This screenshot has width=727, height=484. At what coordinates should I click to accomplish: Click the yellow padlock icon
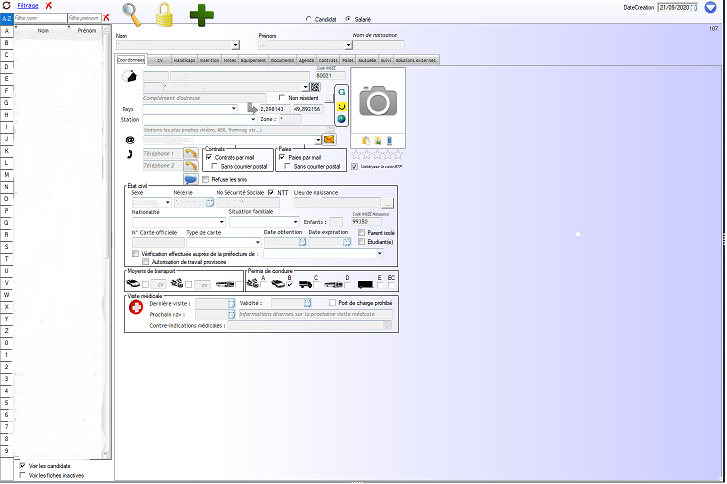165,14
